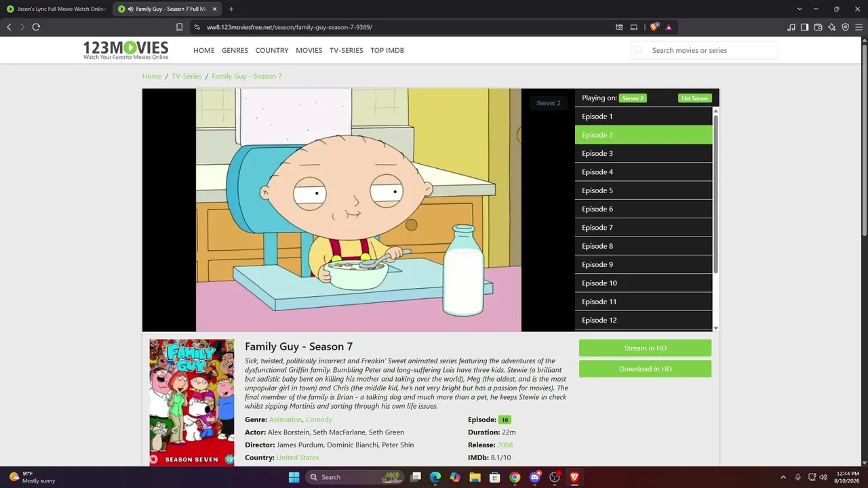This screenshot has width=868, height=488.
Task: Click the 123Movies site logo
Action: click(x=125, y=49)
